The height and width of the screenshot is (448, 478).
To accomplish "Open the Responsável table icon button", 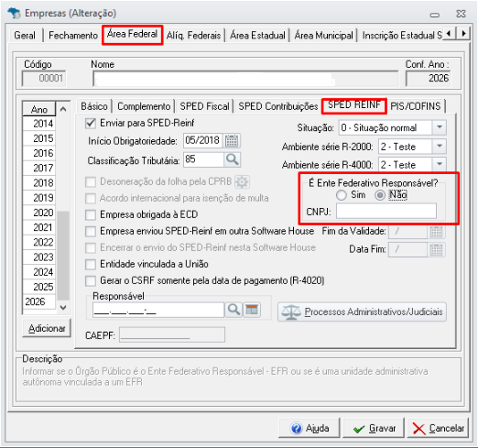I will 252,310.
